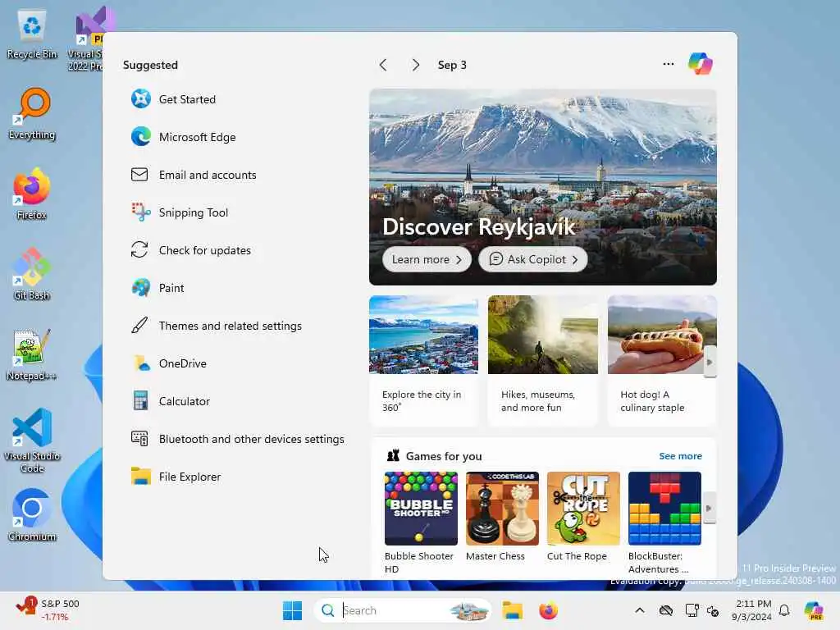Open the notification bell
The width and height of the screenshot is (840, 630).
tap(784, 610)
